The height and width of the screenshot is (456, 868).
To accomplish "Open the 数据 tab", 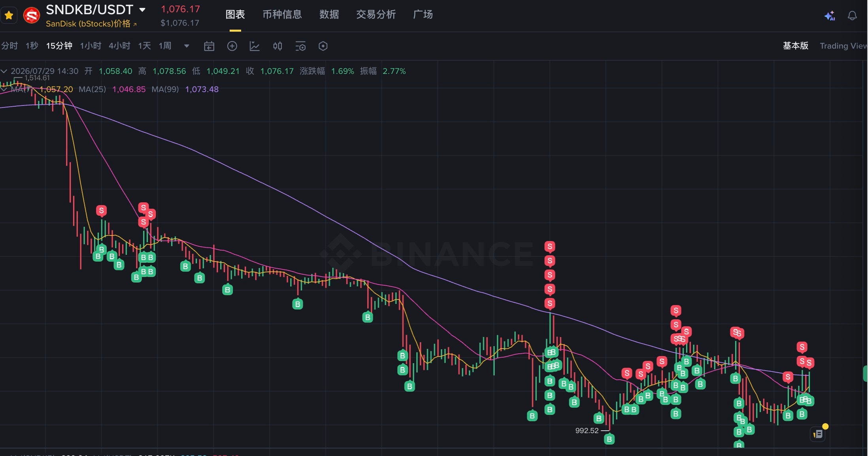I will click(x=329, y=15).
